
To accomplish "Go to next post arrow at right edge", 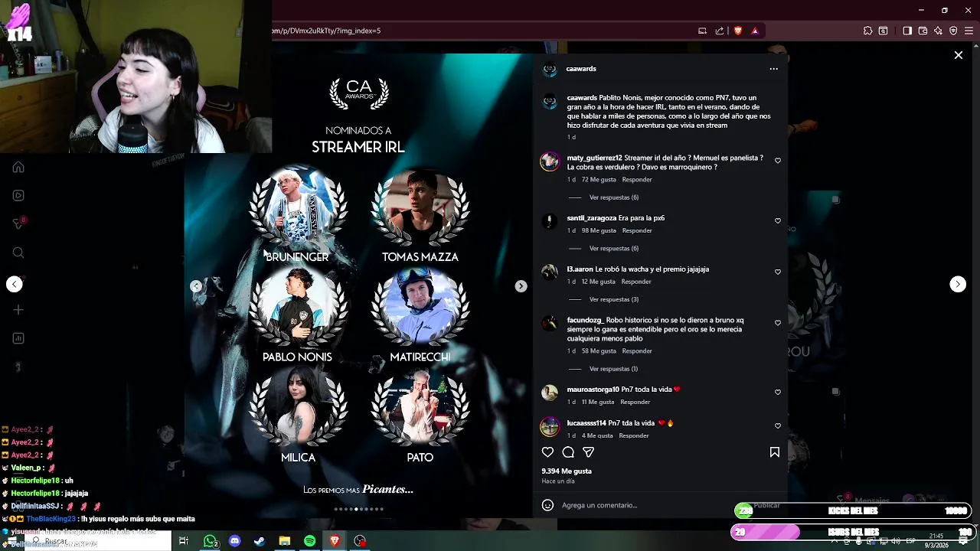I will (x=958, y=284).
